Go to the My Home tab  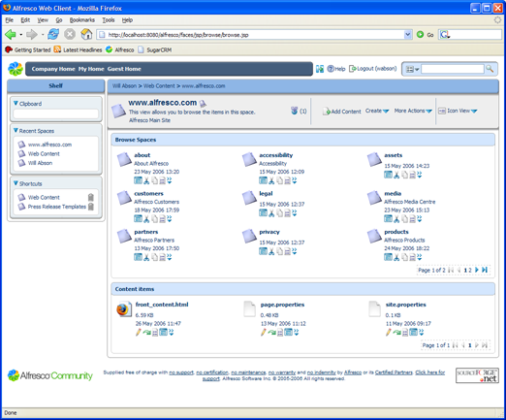[91, 69]
